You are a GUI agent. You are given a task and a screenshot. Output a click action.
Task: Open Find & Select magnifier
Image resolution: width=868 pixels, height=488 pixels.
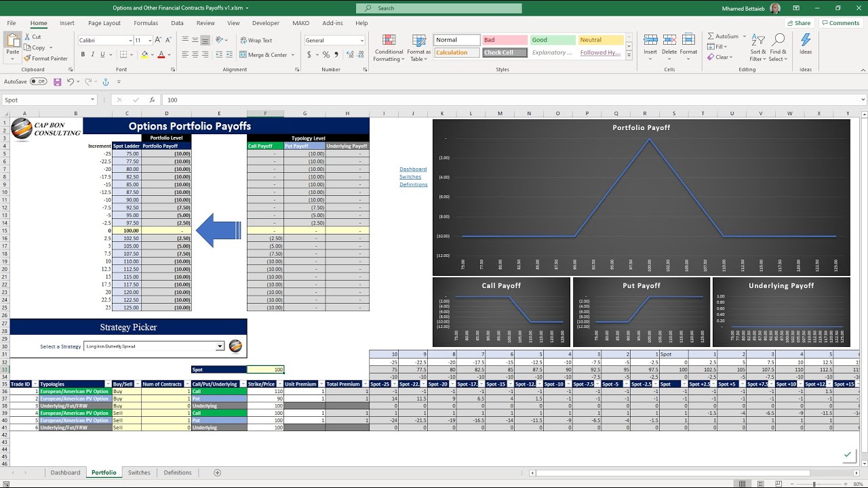(x=778, y=47)
